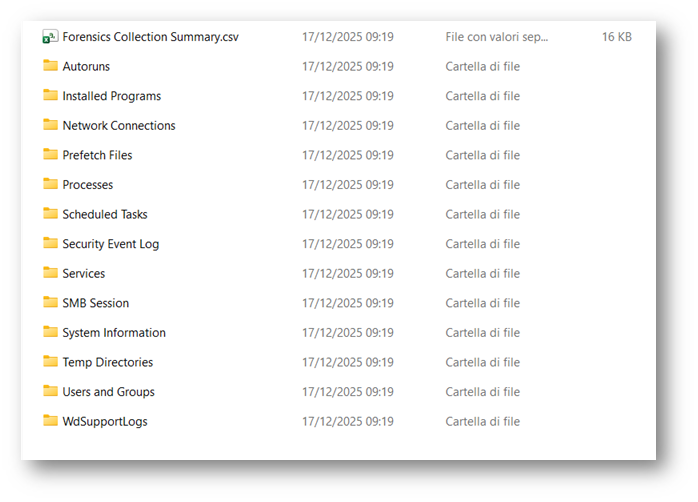The height and width of the screenshot is (502, 698).
Task: Select the Security Event Log folder name
Action: pyautogui.click(x=110, y=244)
